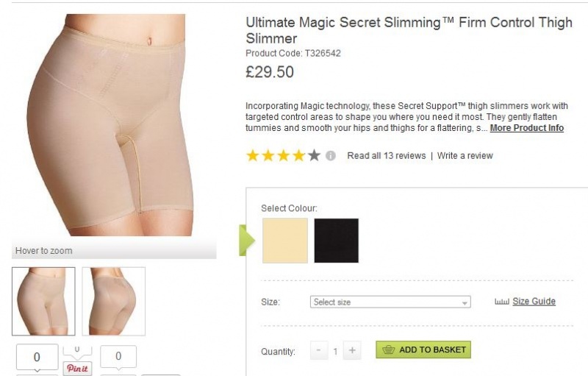Image resolution: width=588 pixels, height=376 pixels.
Task: Click the Pin it Pinterest button
Action: [77, 368]
